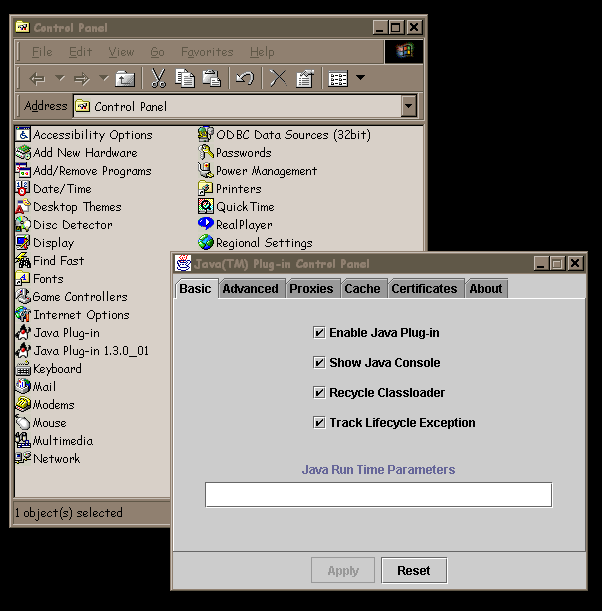The height and width of the screenshot is (611, 602).
Task: Open the ODBC Data Sources icon
Action: [x=206, y=134]
